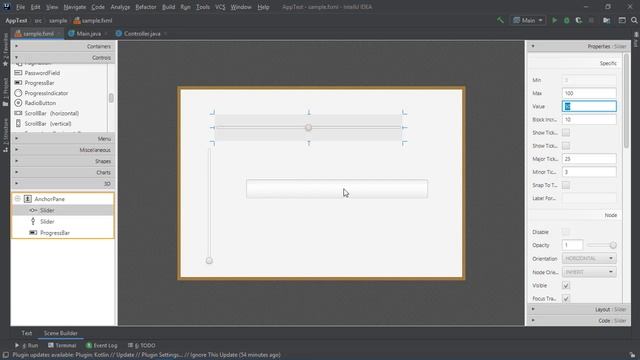Start debugging with the green bug icon
Screen dimensions: 640x360
pyautogui.click(x=567, y=20)
